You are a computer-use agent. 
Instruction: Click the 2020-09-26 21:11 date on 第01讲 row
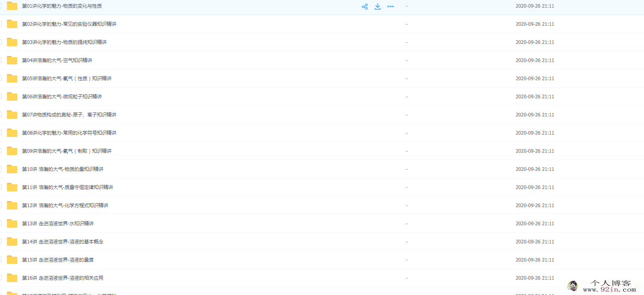(x=535, y=6)
